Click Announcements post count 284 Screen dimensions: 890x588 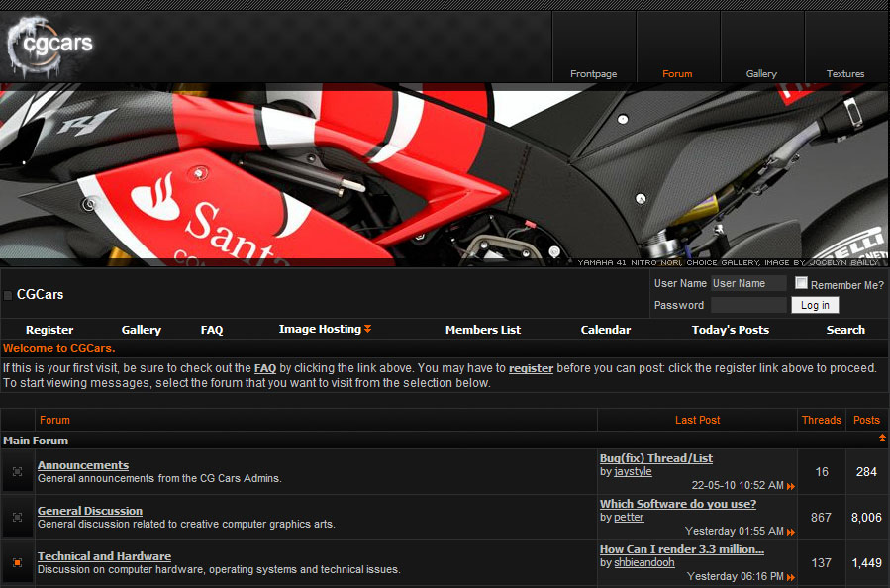pos(866,471)
